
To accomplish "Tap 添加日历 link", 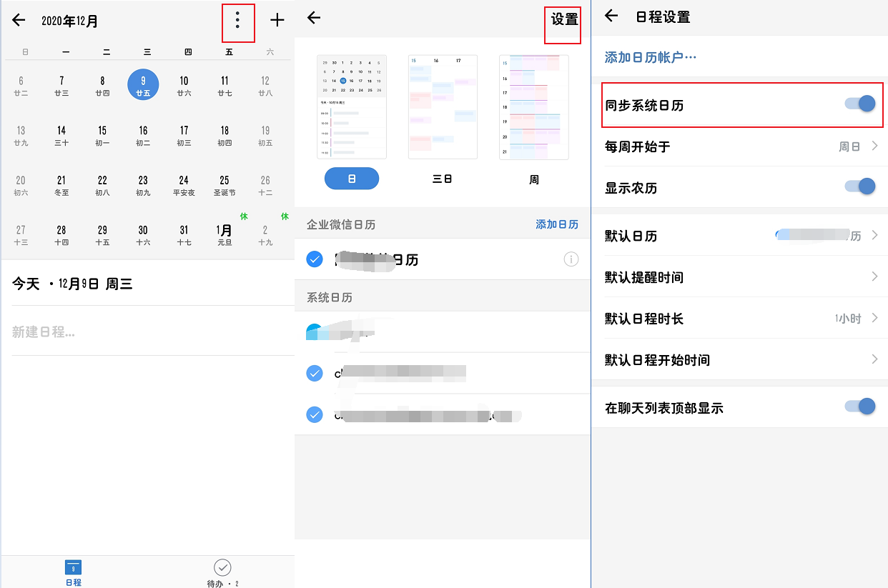I will point(557,224).
